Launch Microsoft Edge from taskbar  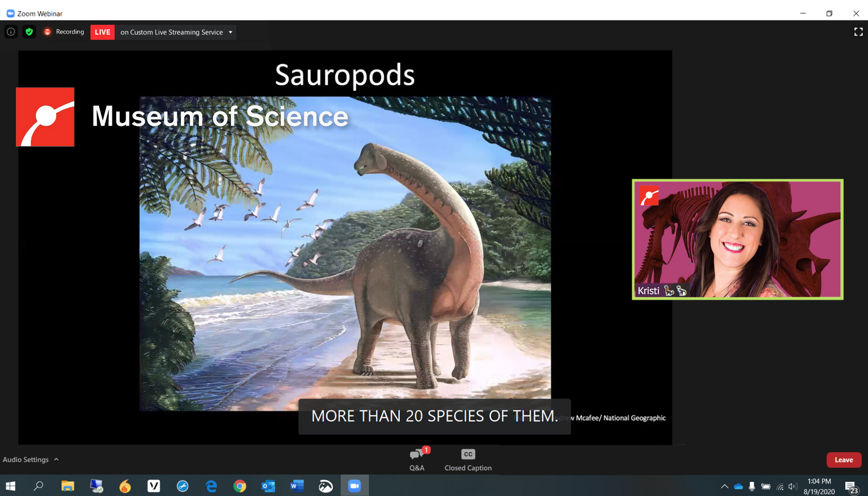(211, 486)
